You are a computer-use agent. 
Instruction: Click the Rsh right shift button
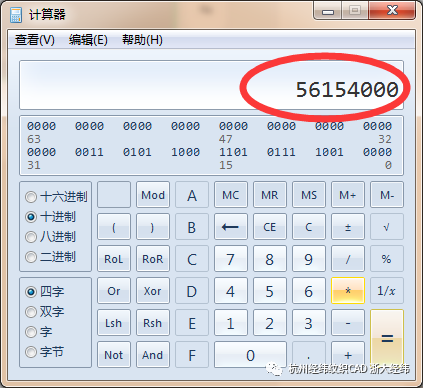click(153, 323)
